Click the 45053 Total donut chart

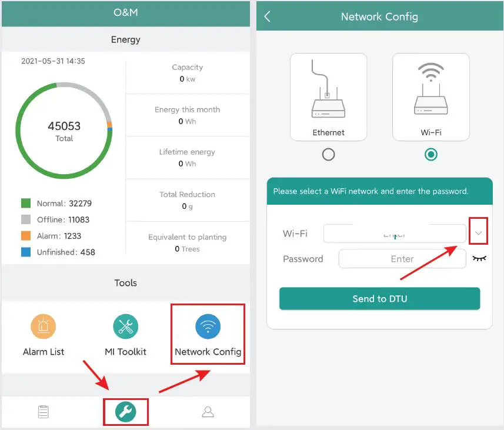[x=64, y=131]
